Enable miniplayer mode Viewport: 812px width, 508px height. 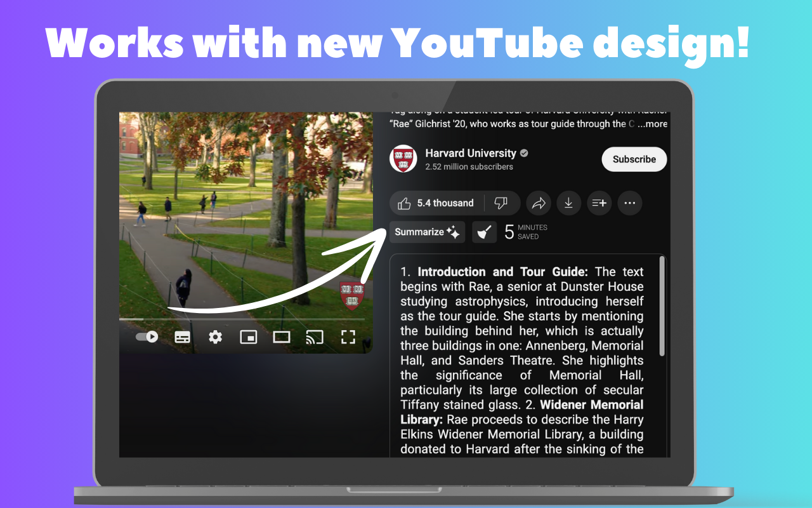[x=248, y=337]
